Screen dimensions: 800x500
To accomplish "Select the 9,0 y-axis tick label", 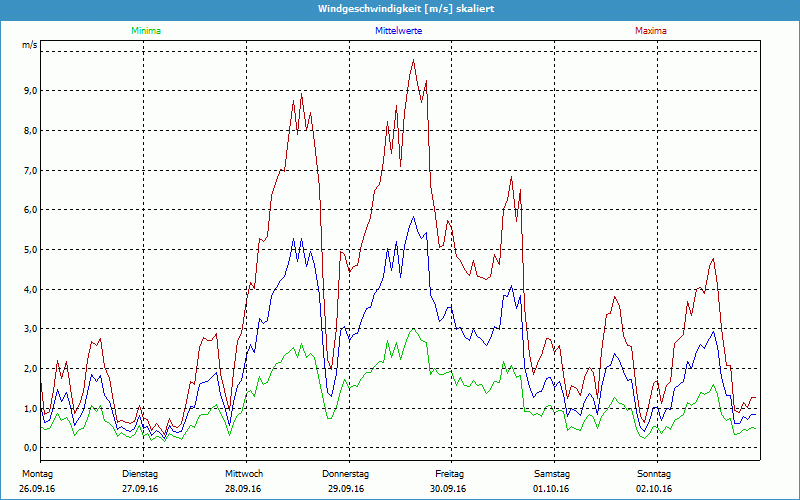I will click(x=29, y=91).
